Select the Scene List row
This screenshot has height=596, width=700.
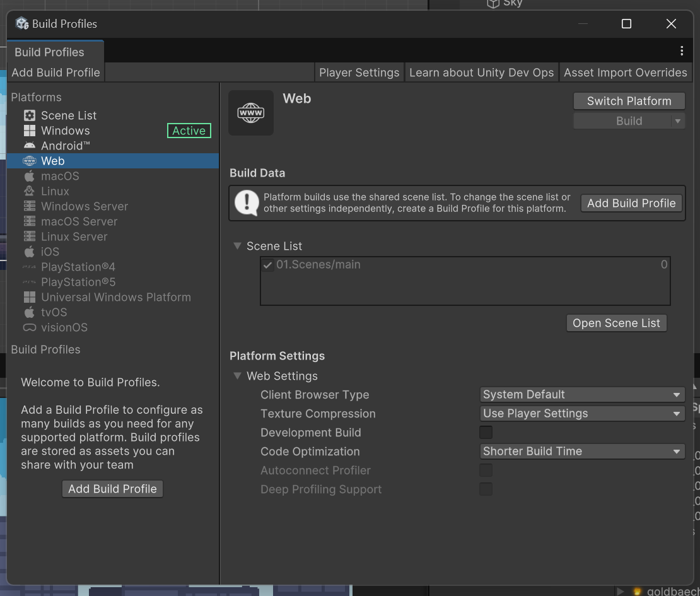coord(113,115)
